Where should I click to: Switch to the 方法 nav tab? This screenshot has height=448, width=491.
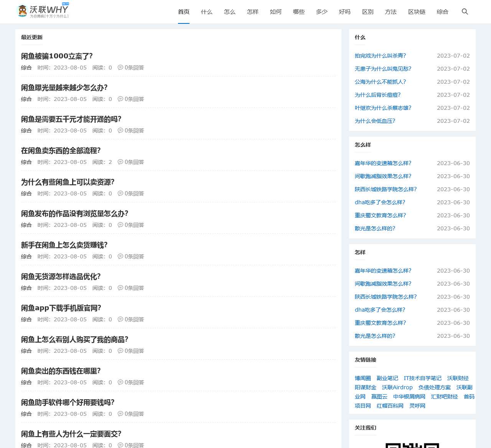coord(390,12)
